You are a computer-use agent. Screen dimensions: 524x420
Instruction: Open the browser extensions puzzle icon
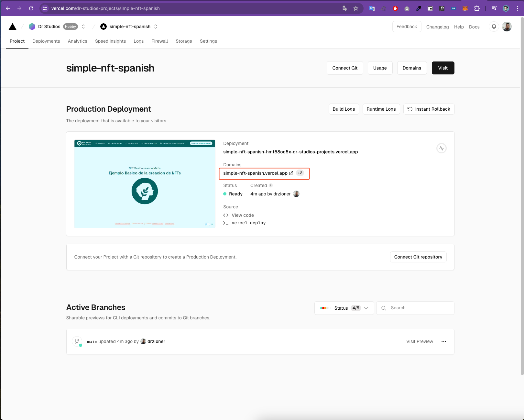point(477,8)
